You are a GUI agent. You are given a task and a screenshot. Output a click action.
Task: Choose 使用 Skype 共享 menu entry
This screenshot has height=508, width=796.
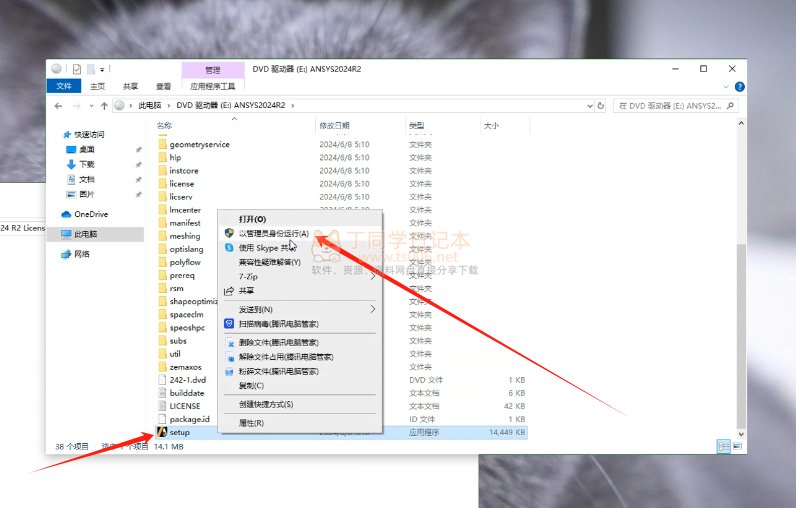[301, 248]
